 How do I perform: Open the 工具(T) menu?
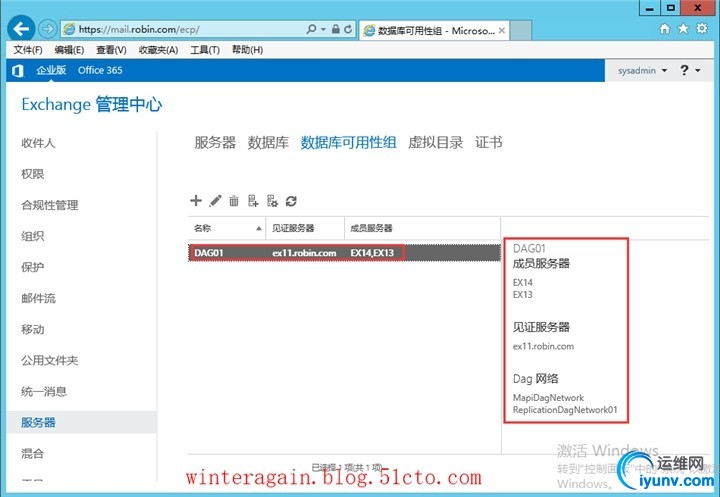point(205,50)
